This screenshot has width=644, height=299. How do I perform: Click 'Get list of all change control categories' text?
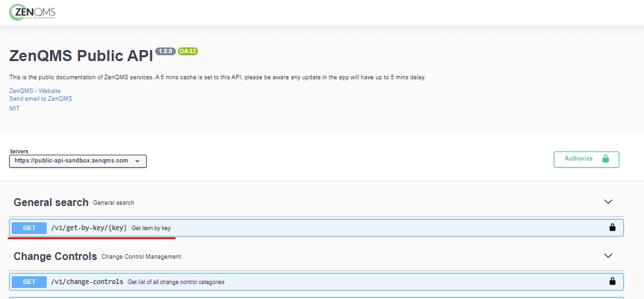(176, 282)
